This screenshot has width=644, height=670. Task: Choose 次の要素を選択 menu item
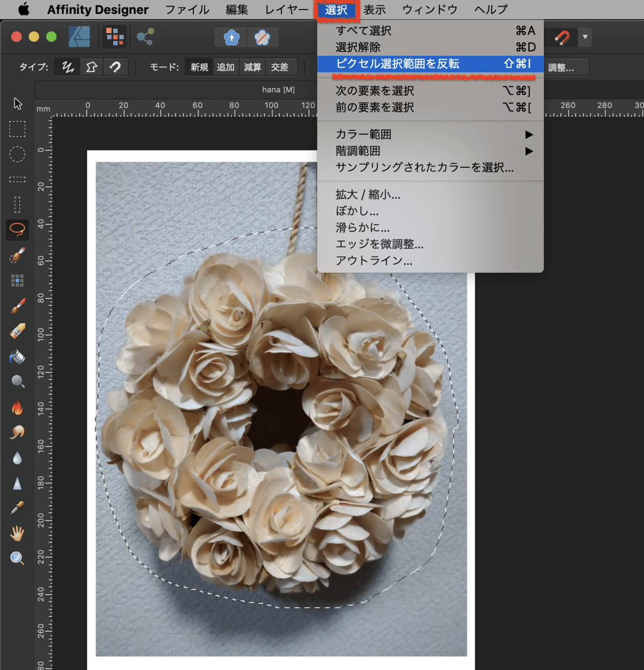coord(430,91)
